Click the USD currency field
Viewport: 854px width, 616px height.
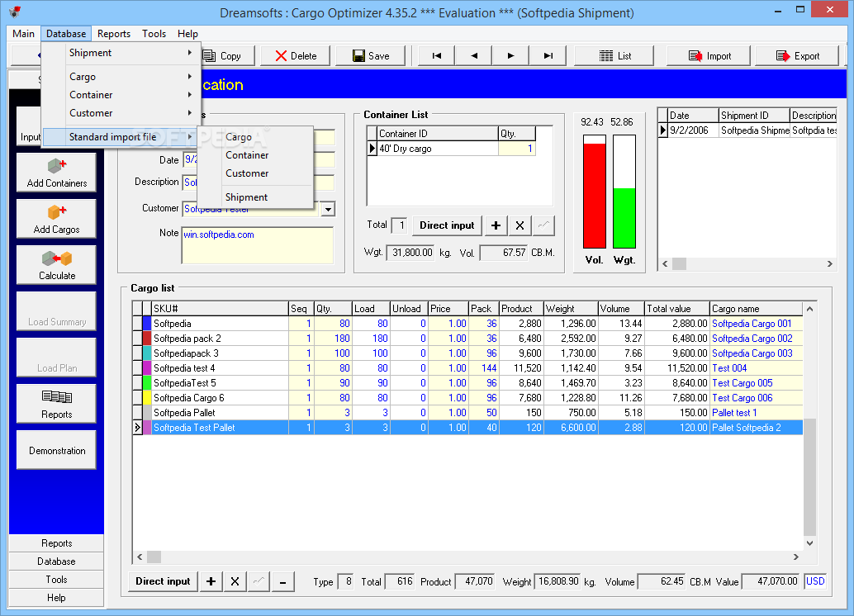[x=815, y=581]
